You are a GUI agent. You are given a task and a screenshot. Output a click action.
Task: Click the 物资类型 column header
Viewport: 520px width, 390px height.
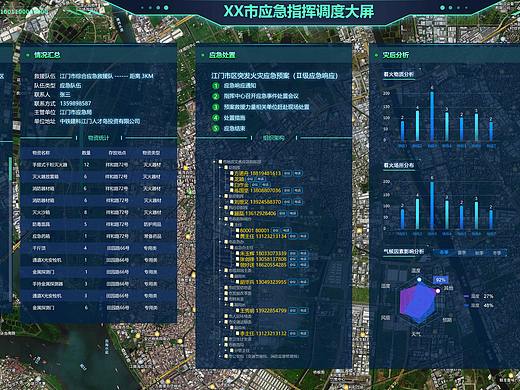tap(151, 153)
